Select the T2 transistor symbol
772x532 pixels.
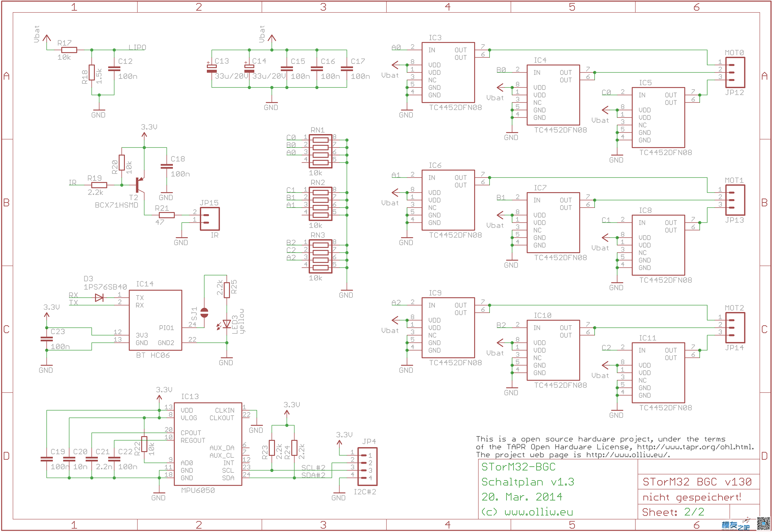click(x=140, y=185)
